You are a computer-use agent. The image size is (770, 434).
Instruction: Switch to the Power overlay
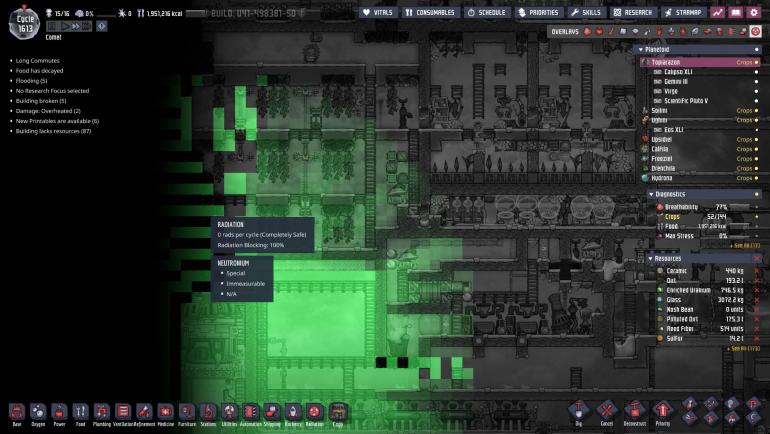pos(599,31)
